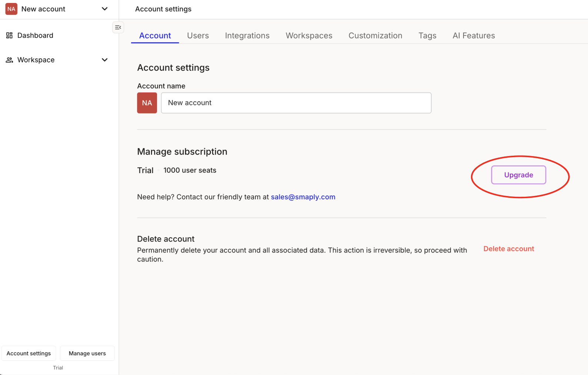
Task: Open the sales@smaply.com email link
Action: tap(303, 197)
